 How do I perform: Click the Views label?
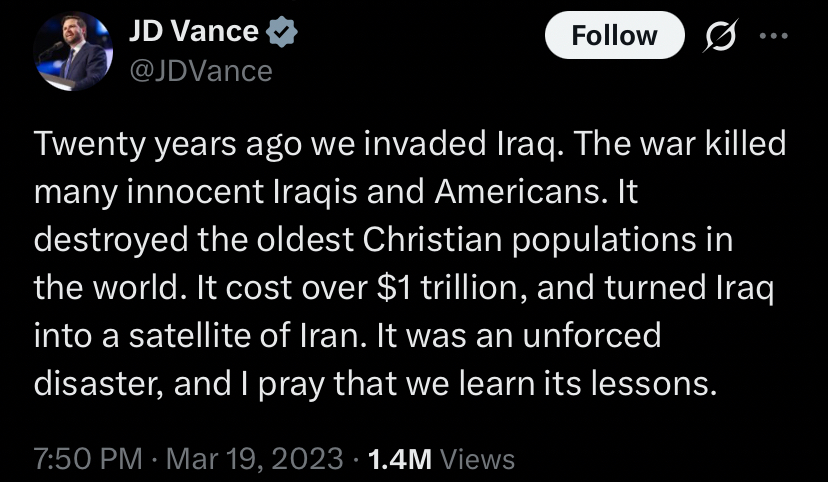click(x=477, y=459)
